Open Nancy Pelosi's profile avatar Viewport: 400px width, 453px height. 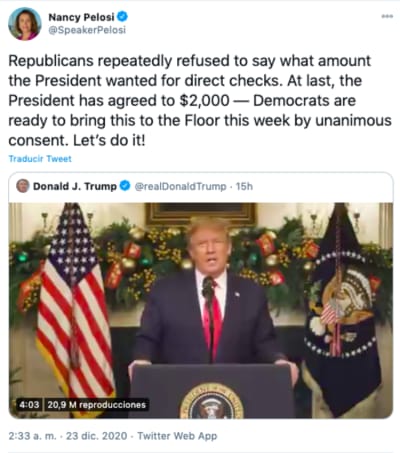click(x=25, y=24)
